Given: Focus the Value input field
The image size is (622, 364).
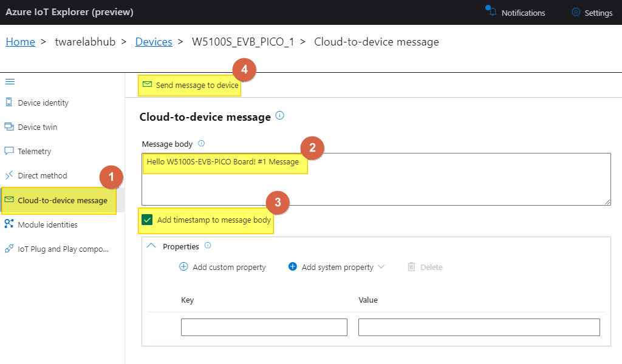Looking at the screenshot, I should click(x=479, y=327).
